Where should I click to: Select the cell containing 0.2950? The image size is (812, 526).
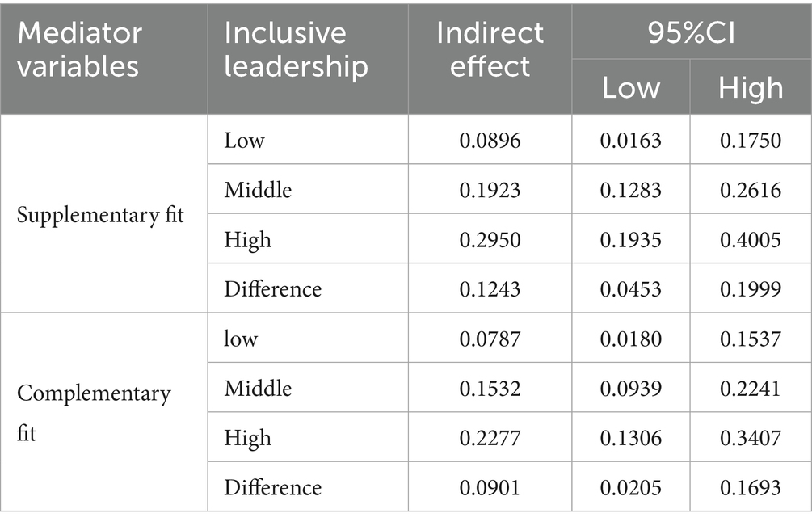(x=490, y=238)
